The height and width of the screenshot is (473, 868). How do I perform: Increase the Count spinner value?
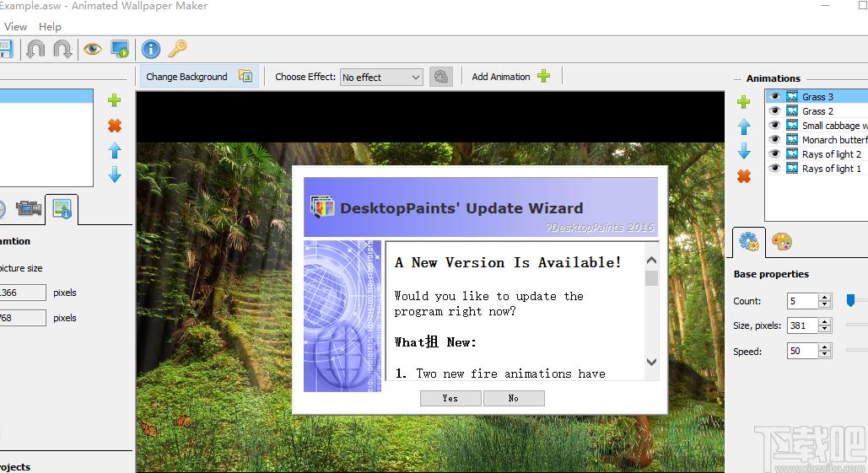(825, 297)
